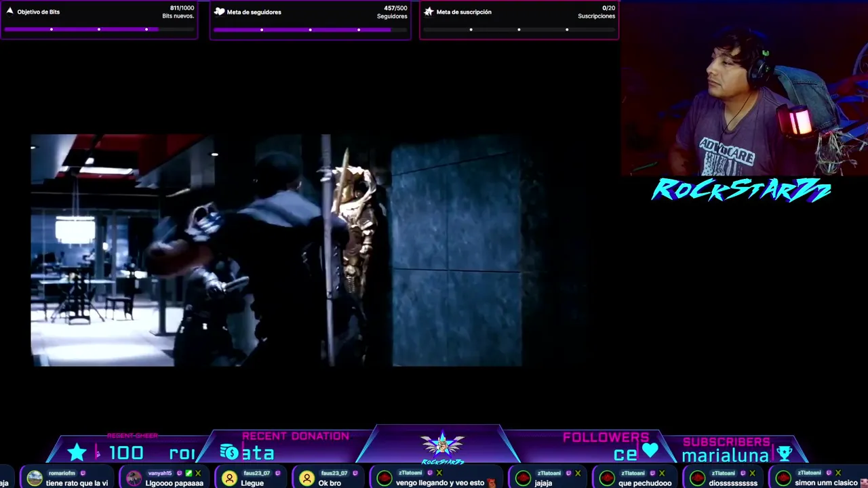Viewport: 868px width, 488px height.
Task: Click the 'marialuna' subscriber name
Action: (725, 455)
